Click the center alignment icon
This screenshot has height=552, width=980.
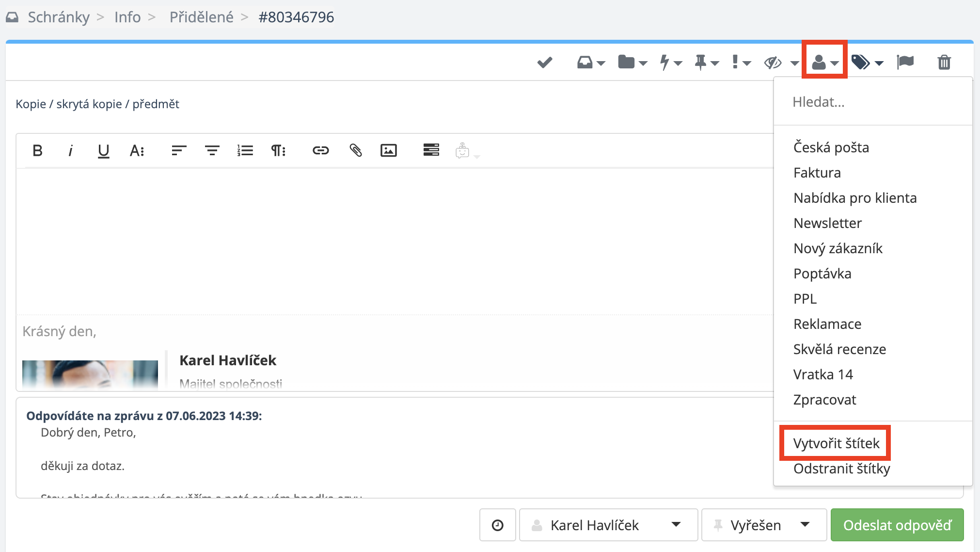click(212, 151)
